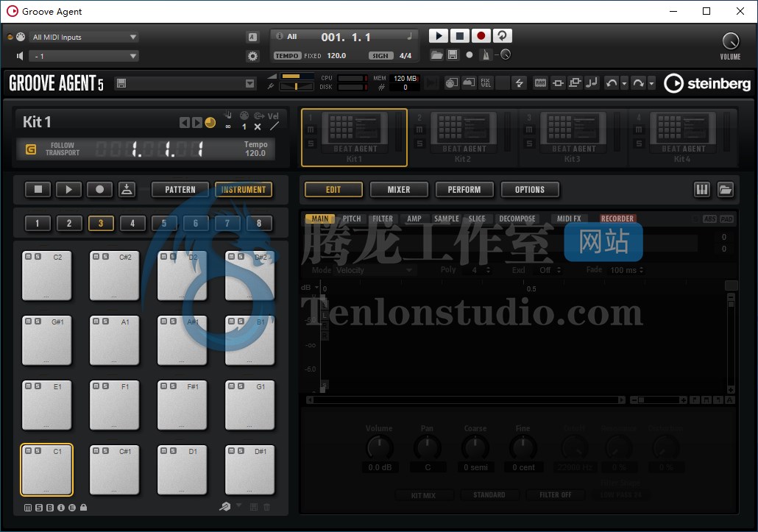Select the Kit 1 Beat Agent slot

pos(354,138)
